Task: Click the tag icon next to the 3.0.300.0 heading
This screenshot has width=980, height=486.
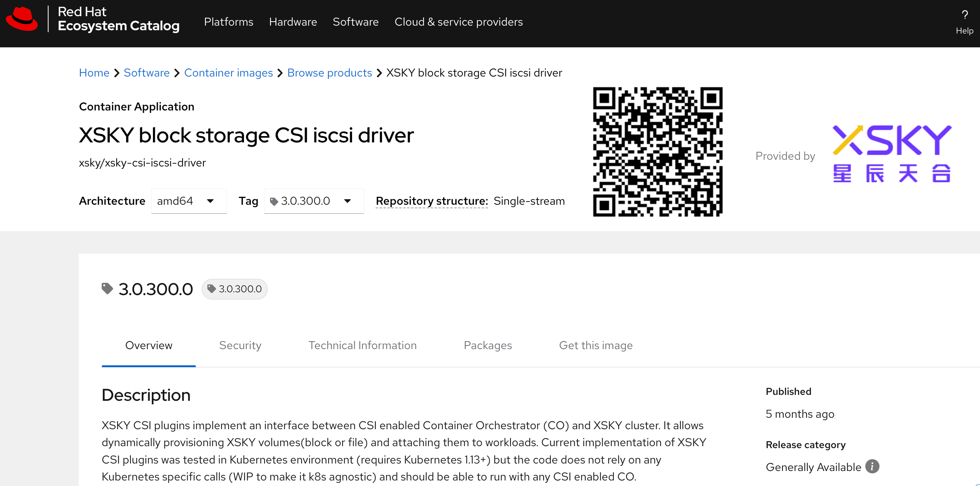Action: (107, 289)
